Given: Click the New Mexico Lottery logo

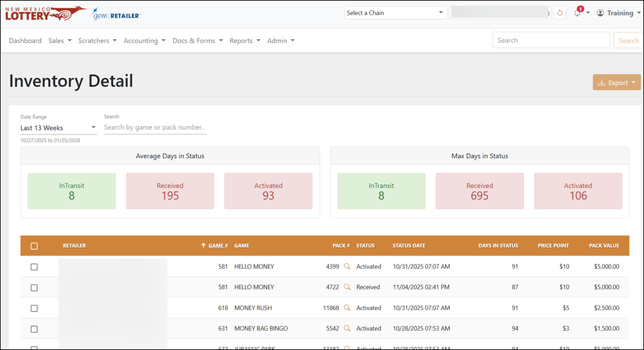Looking at the screenshot, I should [45, 14].
